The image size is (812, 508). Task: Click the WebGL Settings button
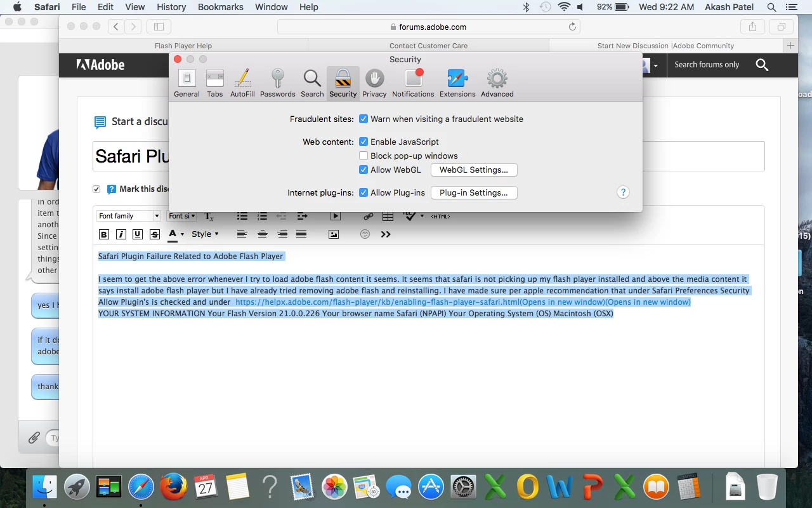click(x=474, y=170)
